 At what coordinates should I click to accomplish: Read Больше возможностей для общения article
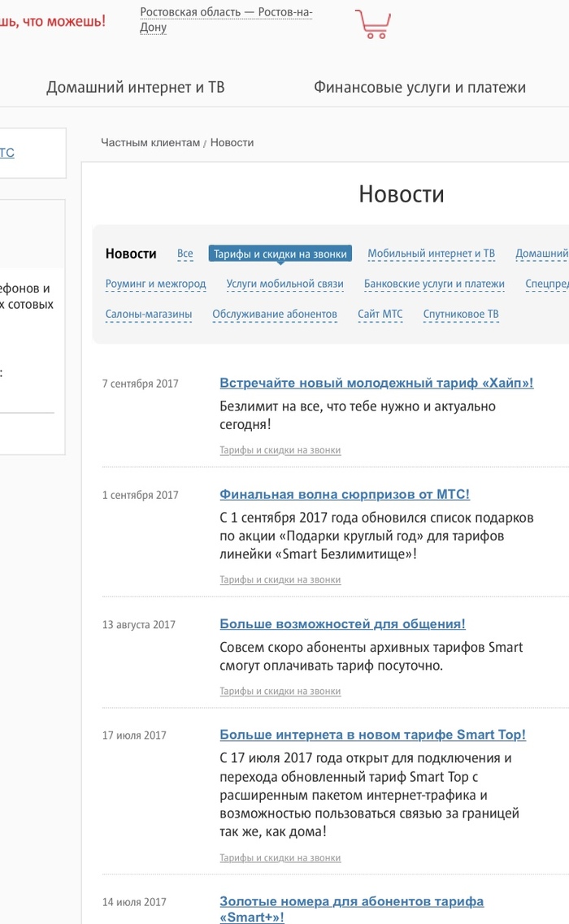342,624
